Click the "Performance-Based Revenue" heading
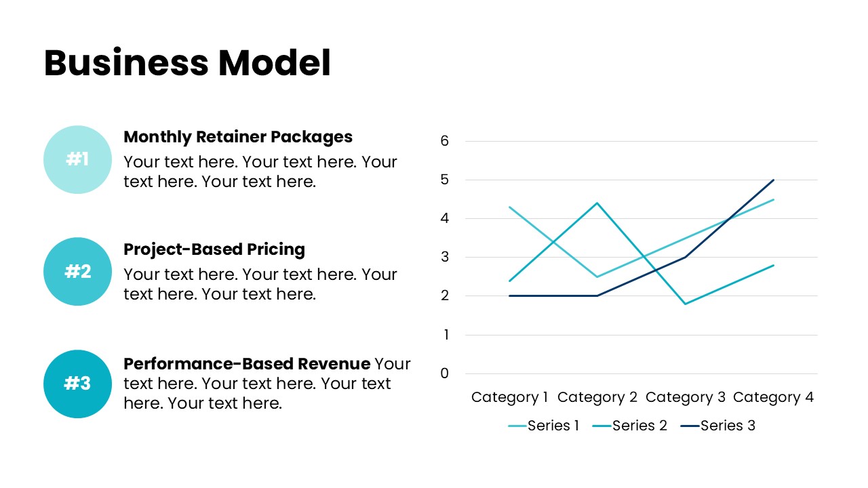 pyautogui.click(x=247, y=364)
